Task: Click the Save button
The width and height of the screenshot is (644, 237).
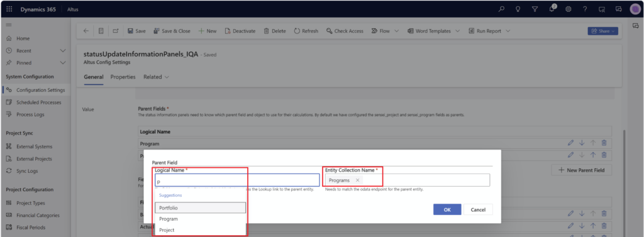Action: pyautogui.click(x=136, y=31)
